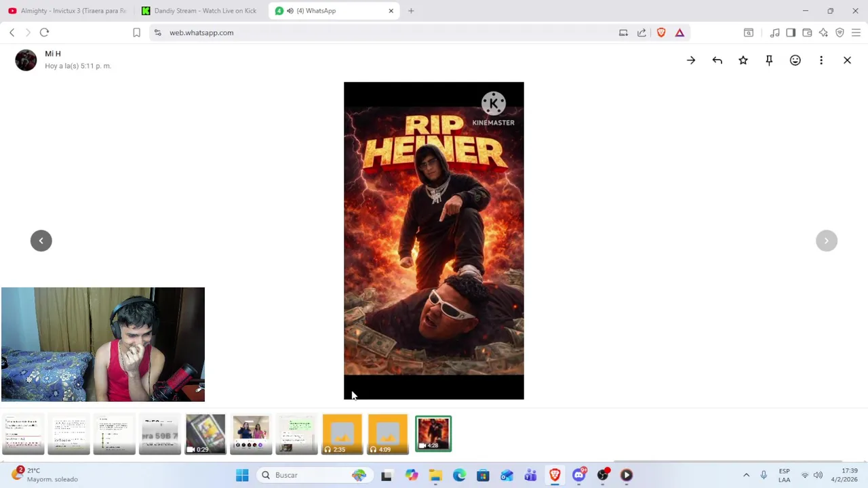This screenshot has width=868, height=488.
Task: Open the volume tray icon
Action: [x=818, y=475]
